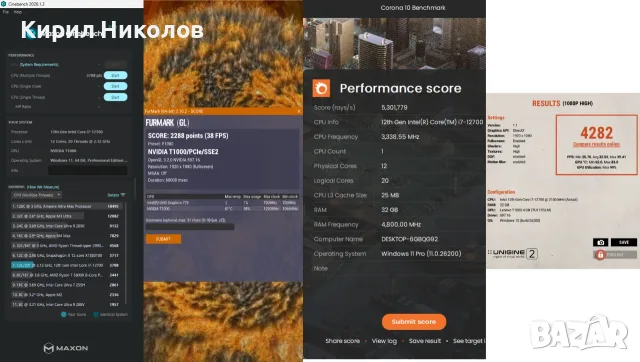Click Save result in Corona Benchmark
640x362 pixels.
pos(425,341)
